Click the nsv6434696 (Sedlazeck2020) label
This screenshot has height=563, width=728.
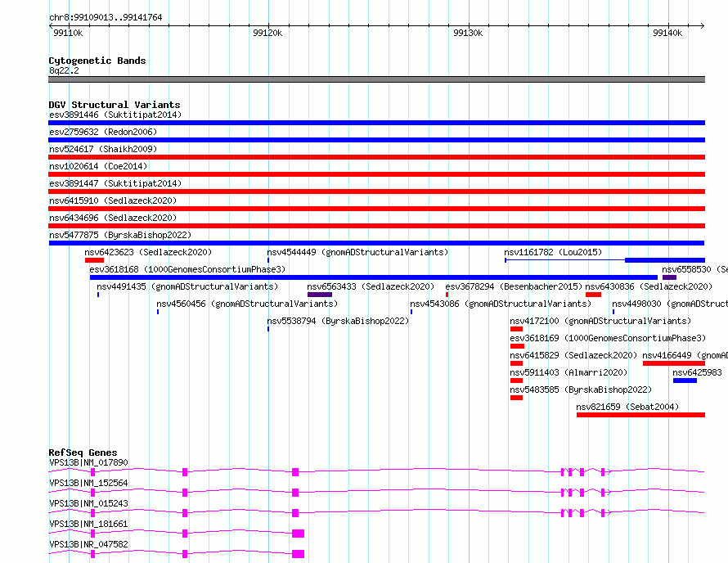click(113, 218)
